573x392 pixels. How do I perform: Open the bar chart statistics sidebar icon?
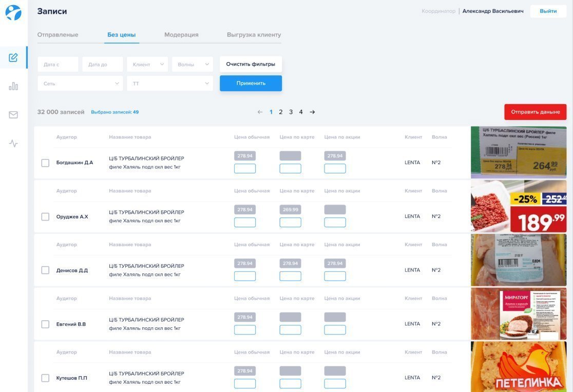[13, 86]
